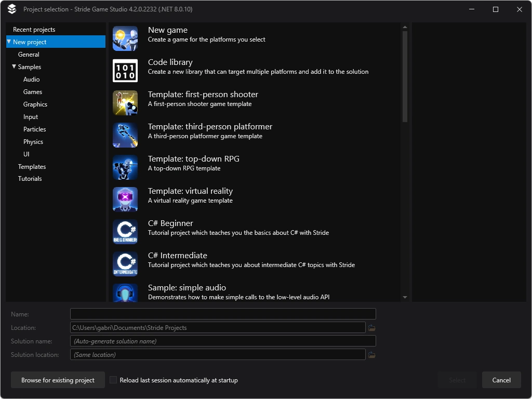Click the third-person platformer template icon
The height and width of the screenshot is (399, 532).
(x=125, y=135)
